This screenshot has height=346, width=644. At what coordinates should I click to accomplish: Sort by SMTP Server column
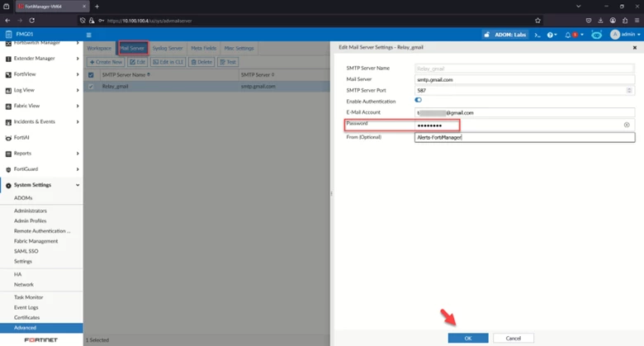258,75
